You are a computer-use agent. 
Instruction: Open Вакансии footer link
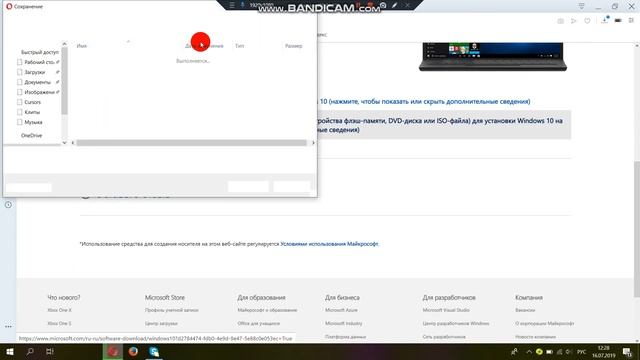[x=525, y=310]
